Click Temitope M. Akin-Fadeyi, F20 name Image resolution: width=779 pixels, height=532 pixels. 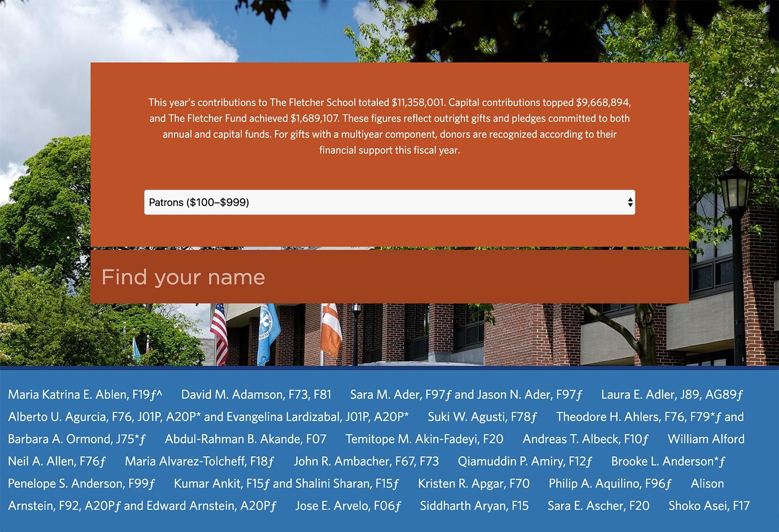(425, 439)
